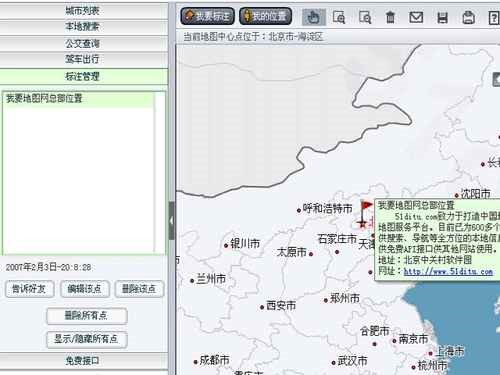Viewport: 500px width, 375px height.
Task: Click 呼和浩特市 label on map
Action: click(x=327, y=209)
